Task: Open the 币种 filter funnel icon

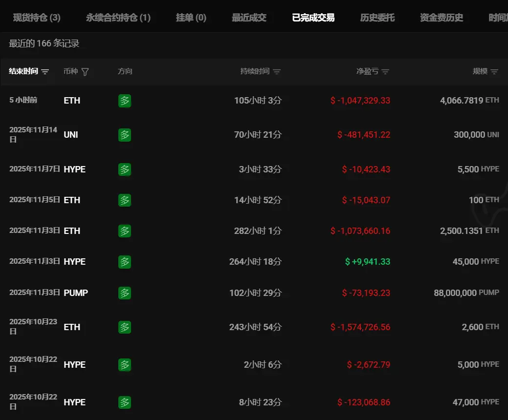Action: click(85, 72)
